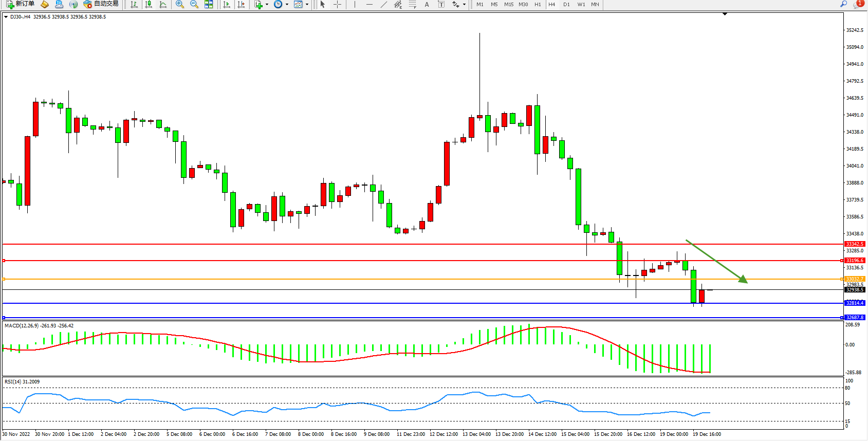The height and width of the screenshot is (441, 868).
Task: Expand the indicators list dropdown arrow
Action: point(267,4)
